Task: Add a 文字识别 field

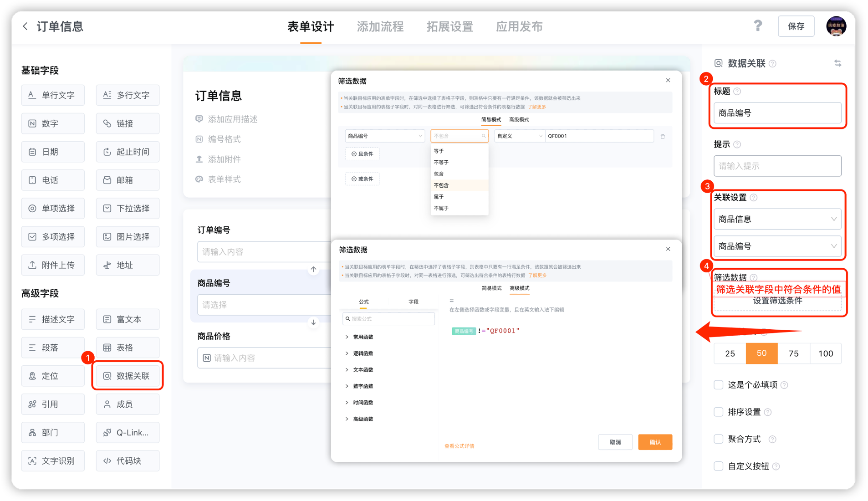Action: tap(53, 460)
